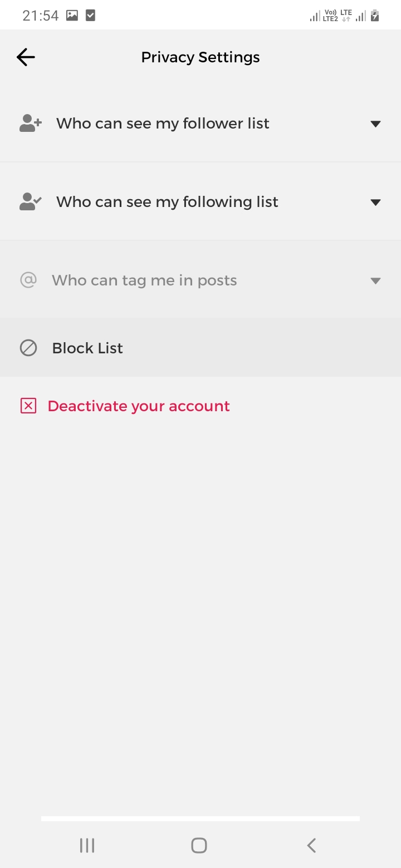Tap the red deactivate X box icon
Image resolution: width=401 pixels, height=868 pixels.
(28, 406)
